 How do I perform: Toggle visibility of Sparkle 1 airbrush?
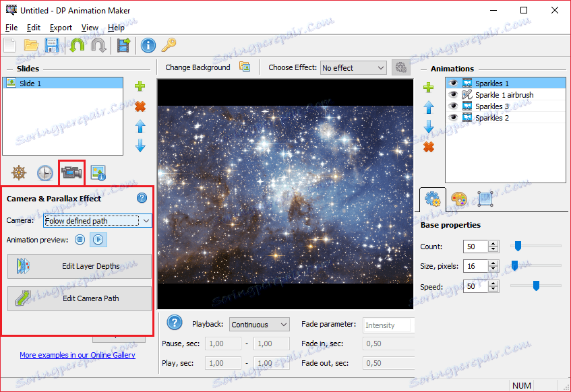[x=453, y=95]
